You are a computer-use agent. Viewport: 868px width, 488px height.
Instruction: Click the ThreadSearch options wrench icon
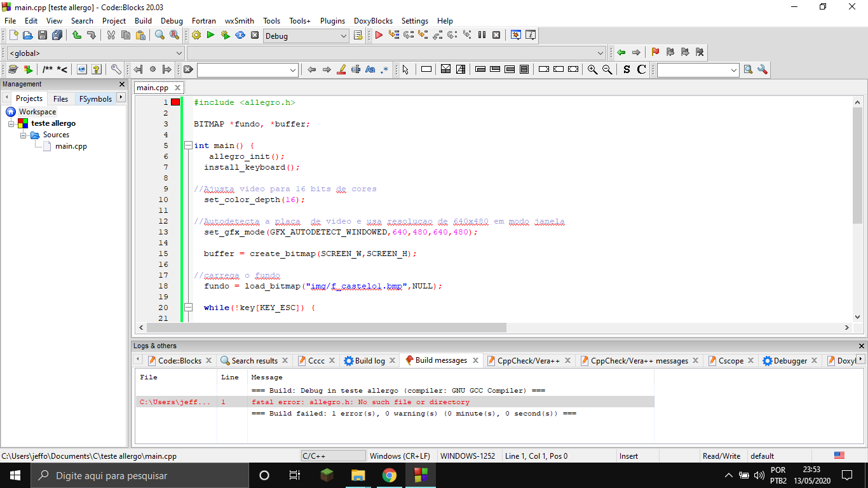point(763,70)
